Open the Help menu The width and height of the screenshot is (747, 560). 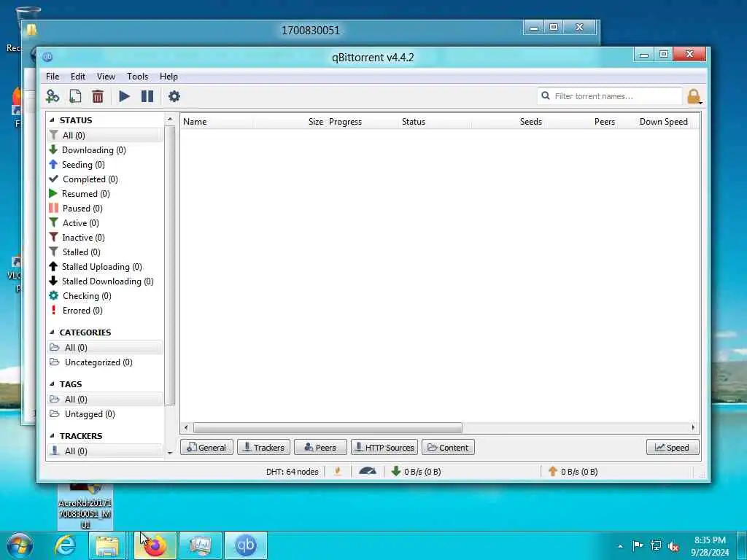tap(169, 76)
